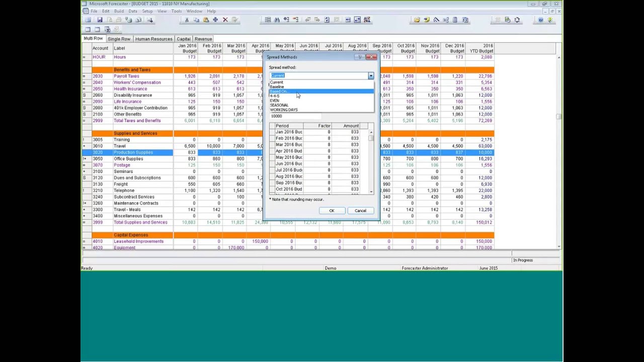Select Baseline in spread method list

tap(321, 86)
